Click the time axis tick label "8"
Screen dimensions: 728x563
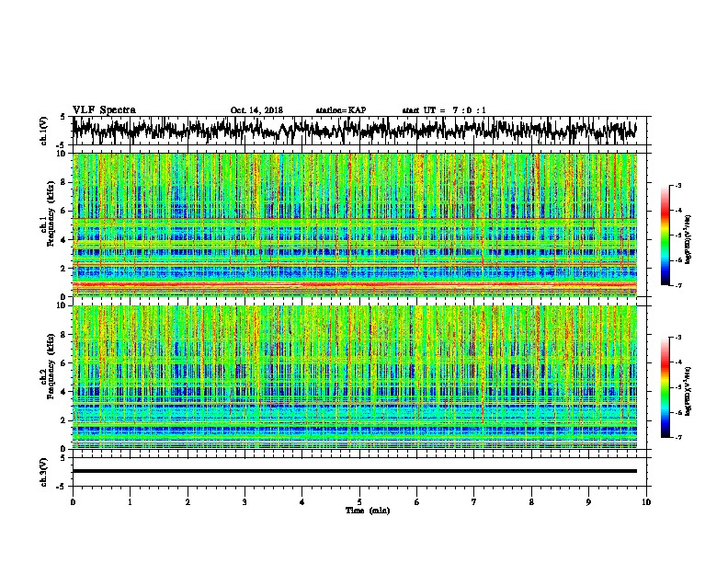531,502
